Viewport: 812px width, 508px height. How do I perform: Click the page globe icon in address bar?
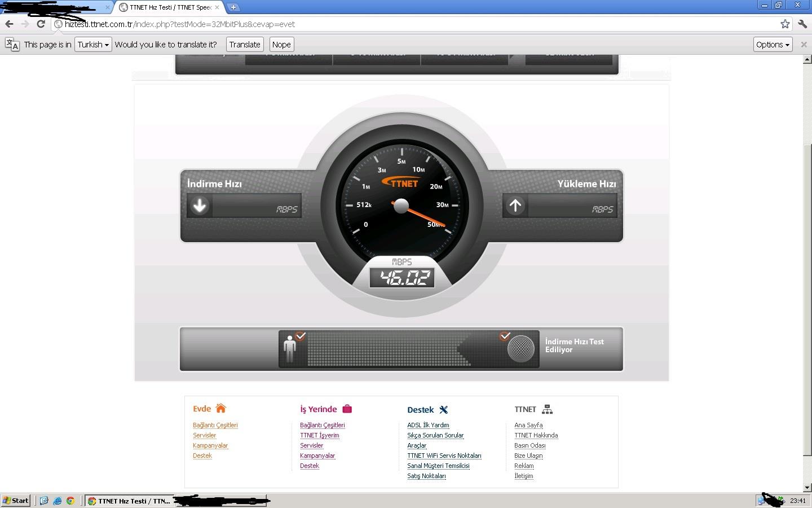tap(58, 24)
